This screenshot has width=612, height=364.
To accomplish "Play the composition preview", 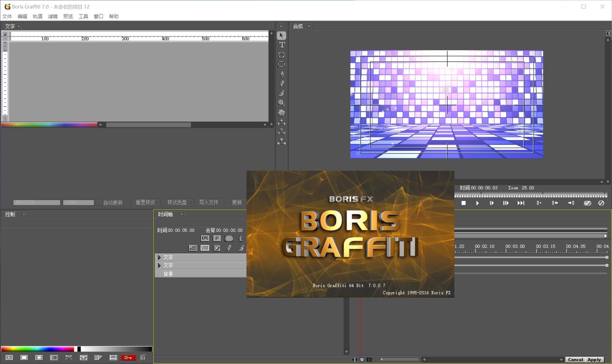I will [x=477, y=203].
